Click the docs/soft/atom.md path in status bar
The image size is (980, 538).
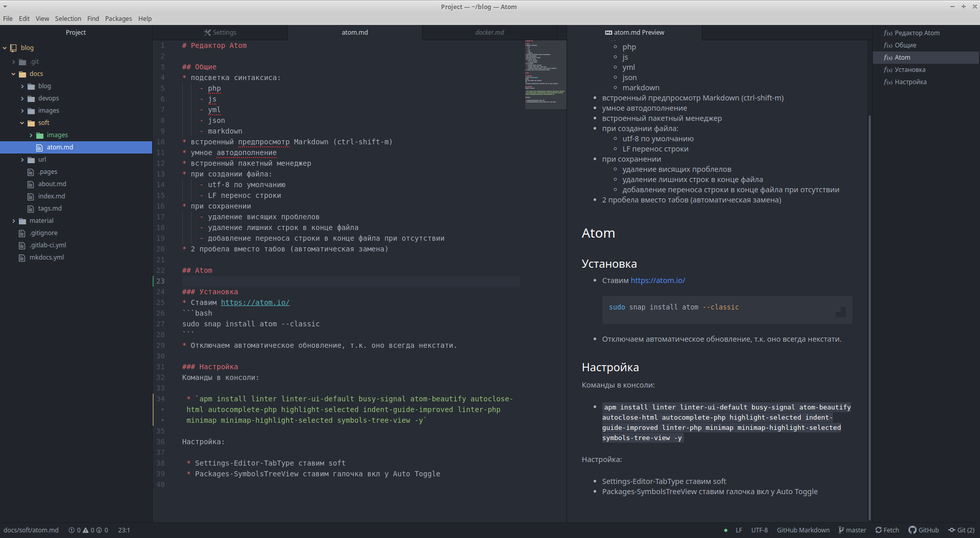tap(31, 530)
